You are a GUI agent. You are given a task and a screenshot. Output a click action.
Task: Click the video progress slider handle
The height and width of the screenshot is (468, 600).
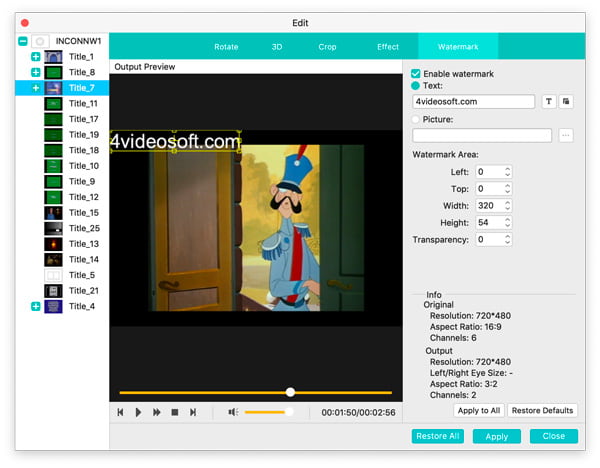click(x=290, y=392)
